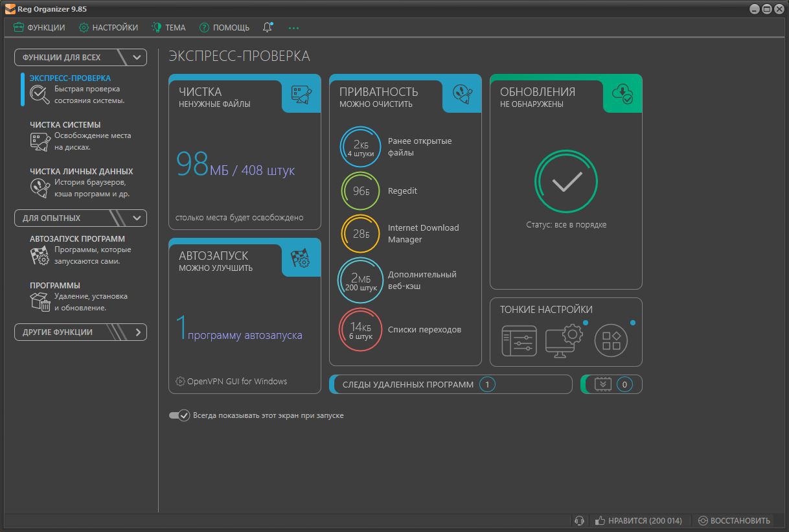This screenshot has width=789, height=532.
Task: Toggle 'Всегда показывать этот экран при запуске'
Action: pos(179,415)
